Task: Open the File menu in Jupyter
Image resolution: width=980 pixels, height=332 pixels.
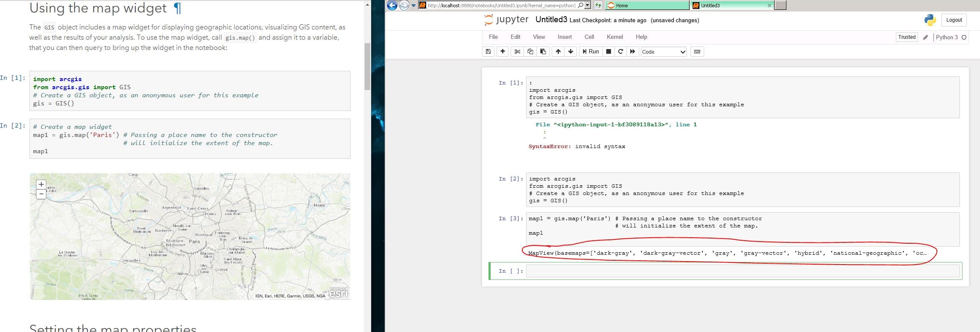Action: point(493,37)
